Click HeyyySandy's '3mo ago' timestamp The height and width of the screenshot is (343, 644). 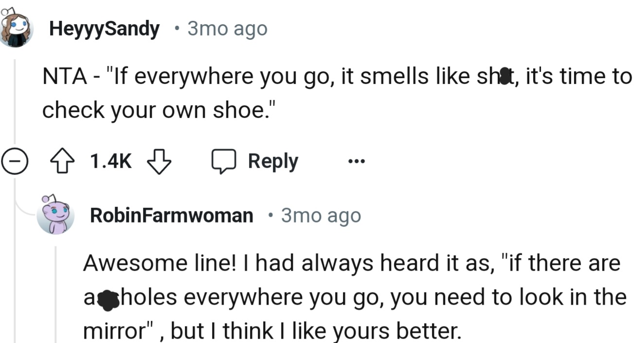point(227,29)
